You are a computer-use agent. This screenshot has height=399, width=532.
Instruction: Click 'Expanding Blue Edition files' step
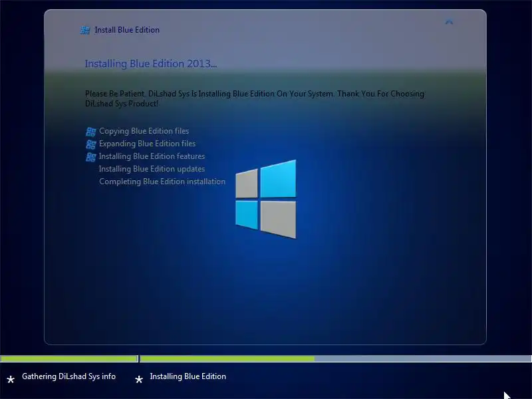pos(147,144)
